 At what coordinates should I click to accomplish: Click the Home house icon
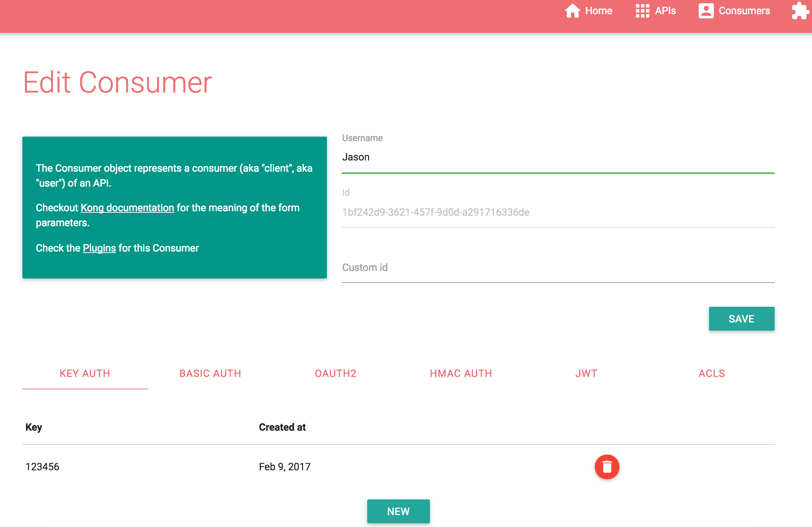[572, 11]
